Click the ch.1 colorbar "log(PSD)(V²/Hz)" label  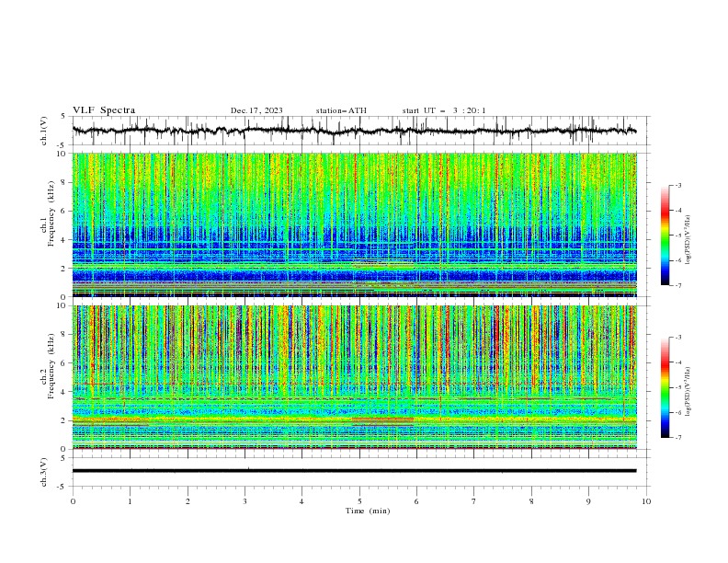pos(688,240)
